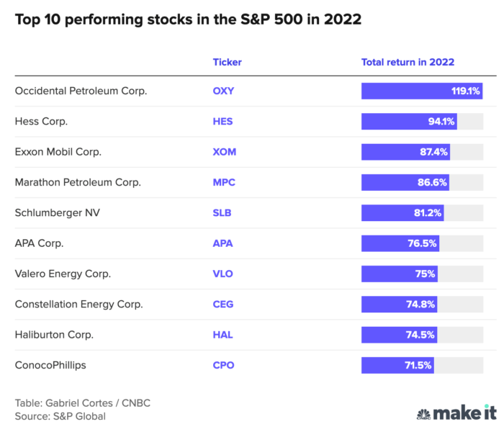
Task: Click the Ticker column header
Action: pos(227,62)
